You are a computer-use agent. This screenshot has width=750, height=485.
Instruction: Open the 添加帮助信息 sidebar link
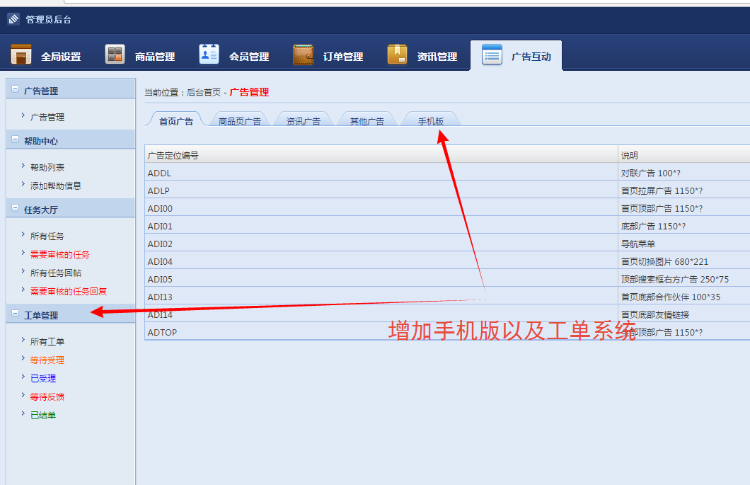(55, 186)
